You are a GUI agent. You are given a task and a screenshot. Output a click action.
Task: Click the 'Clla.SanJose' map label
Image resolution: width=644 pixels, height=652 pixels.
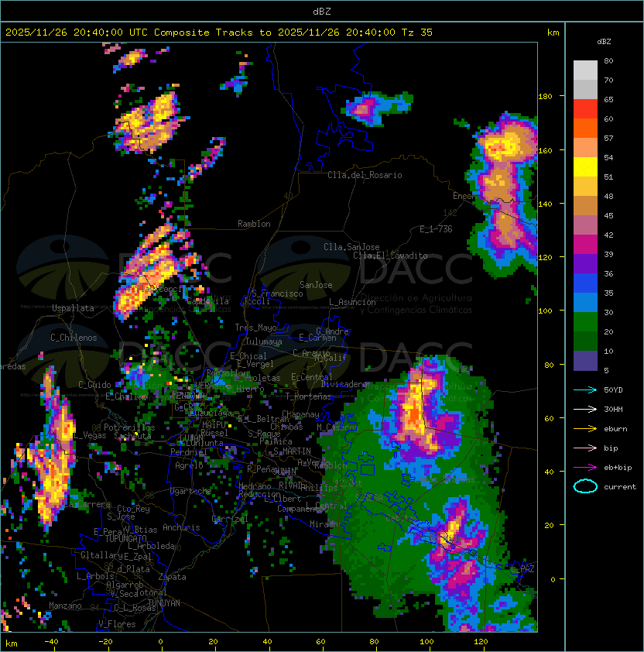[x=351, y=247]
